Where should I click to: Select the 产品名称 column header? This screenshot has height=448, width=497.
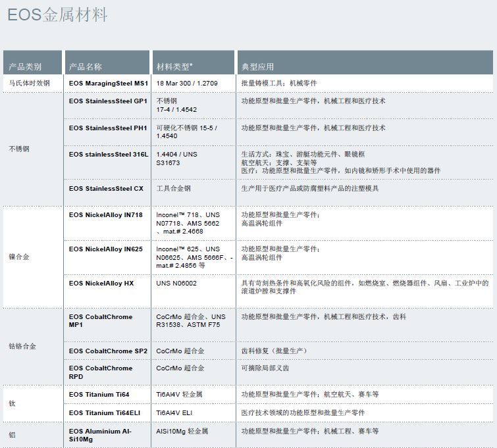[x=107, y=62]
